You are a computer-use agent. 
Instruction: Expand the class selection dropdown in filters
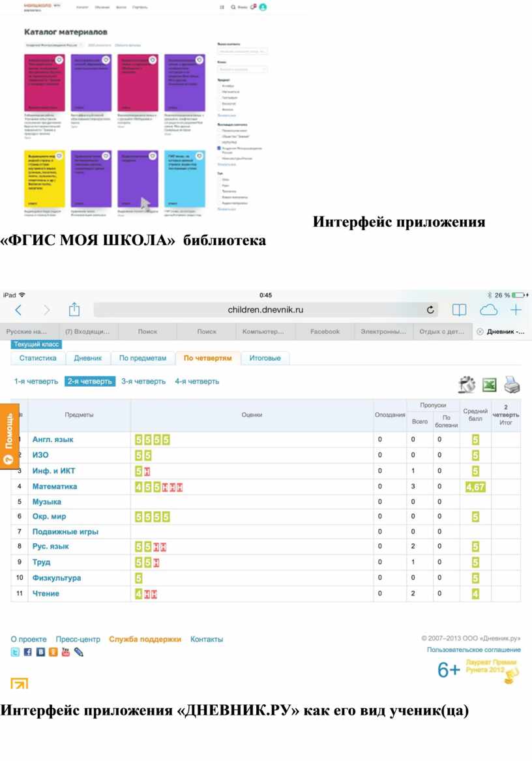pyautogui.click(x=243, y=69)
